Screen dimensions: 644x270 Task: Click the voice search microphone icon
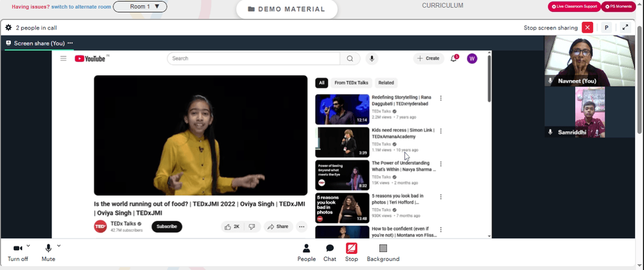click(x=372, y=59)
